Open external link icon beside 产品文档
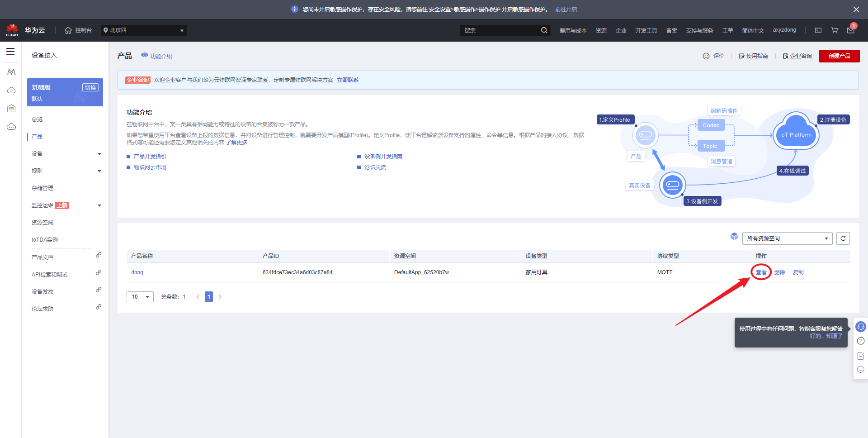Viewport: 868px width, 438px height. (x=99, y=255)
